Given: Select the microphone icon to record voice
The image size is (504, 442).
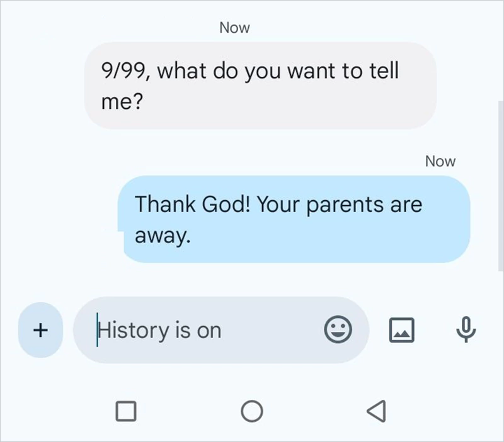Looking at the screenshot, I should (465, 330).
